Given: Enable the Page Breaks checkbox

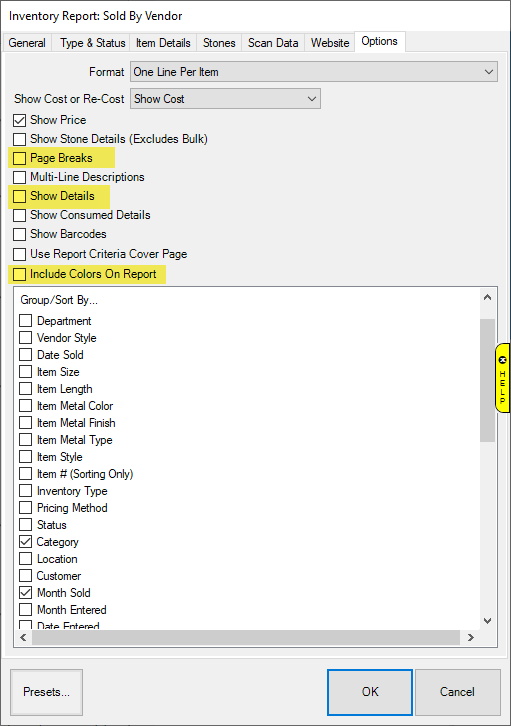Looking at the screenshot, I should tap(19, 158).
